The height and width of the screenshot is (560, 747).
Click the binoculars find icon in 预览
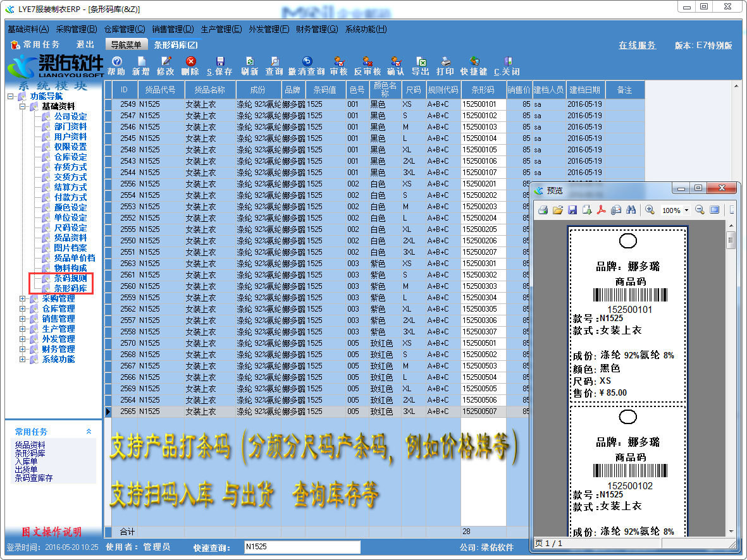tap(631, 210)
